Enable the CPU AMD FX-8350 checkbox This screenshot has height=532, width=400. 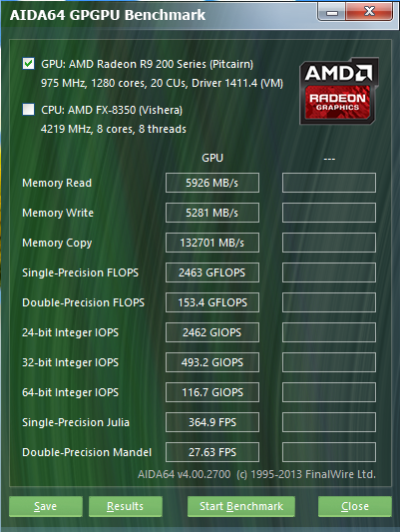pos(29,110)
